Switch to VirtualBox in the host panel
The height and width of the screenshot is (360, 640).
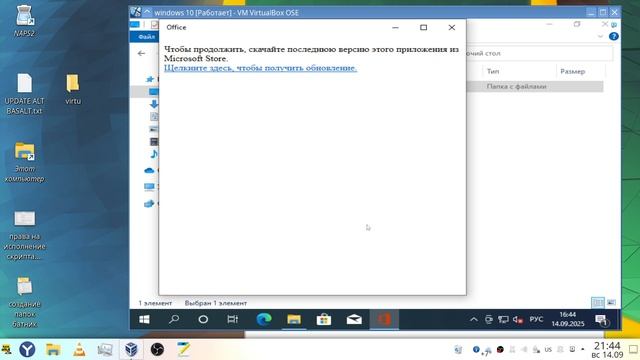131,349
